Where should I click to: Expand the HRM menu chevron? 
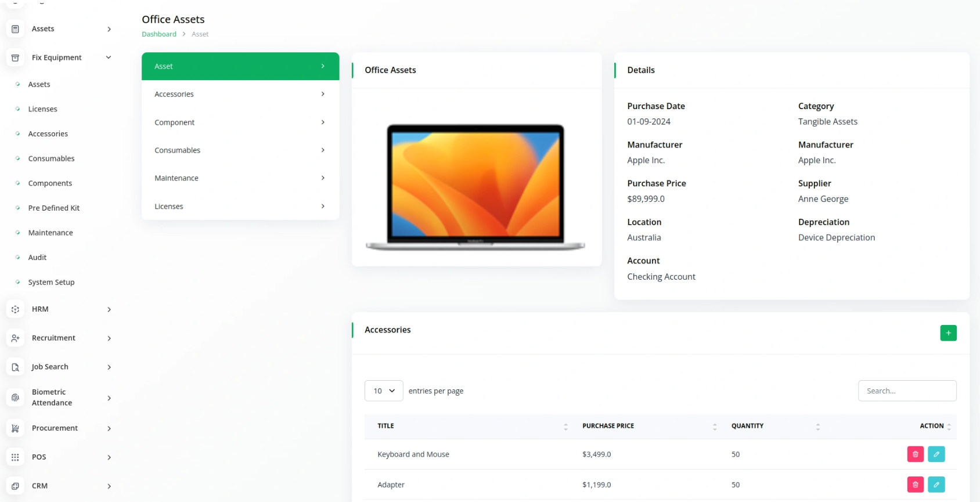(109, 309)
